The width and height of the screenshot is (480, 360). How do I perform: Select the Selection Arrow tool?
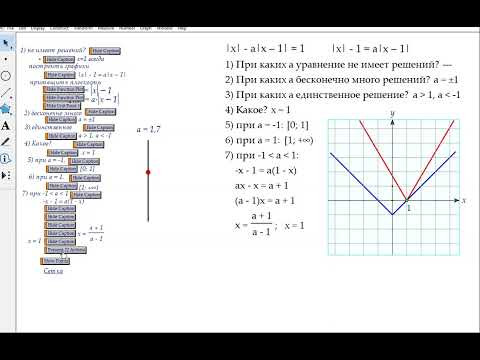6,43
